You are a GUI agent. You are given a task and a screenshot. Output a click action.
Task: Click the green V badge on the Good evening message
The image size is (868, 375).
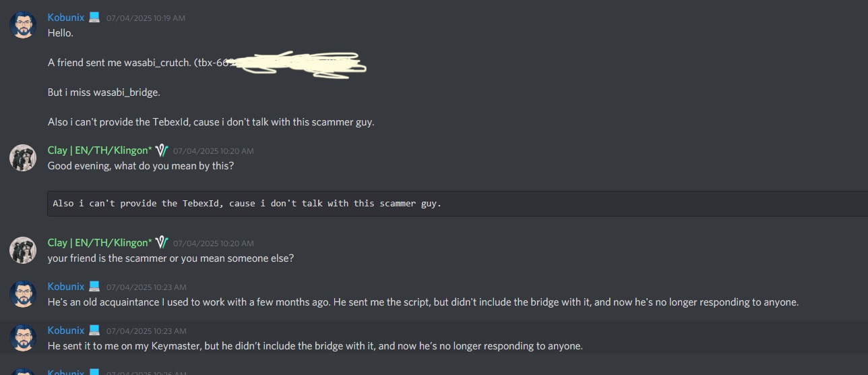pyautogui.click(x=162, y=150)
